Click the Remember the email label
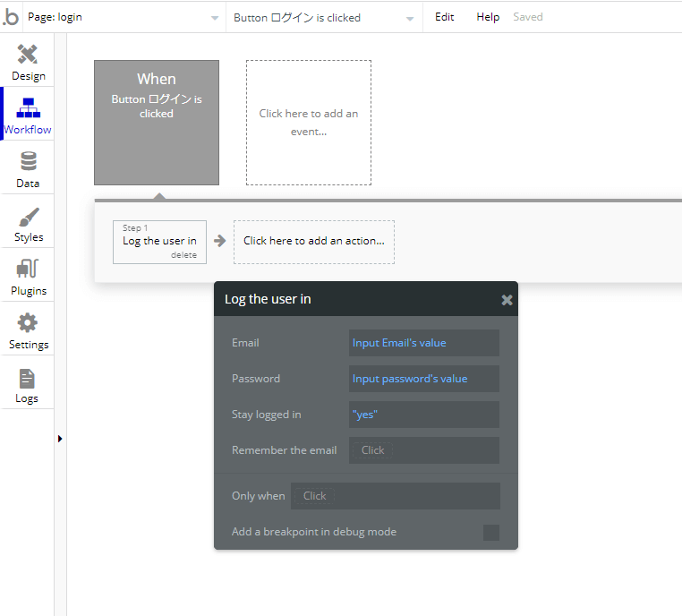682x616 pixels. [284, 450]
